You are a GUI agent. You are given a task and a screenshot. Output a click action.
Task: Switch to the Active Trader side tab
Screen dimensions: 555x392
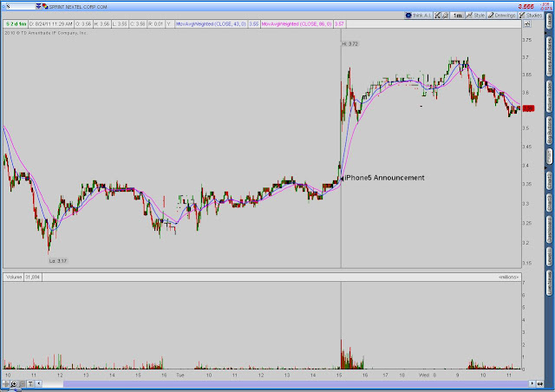[549, 97]
